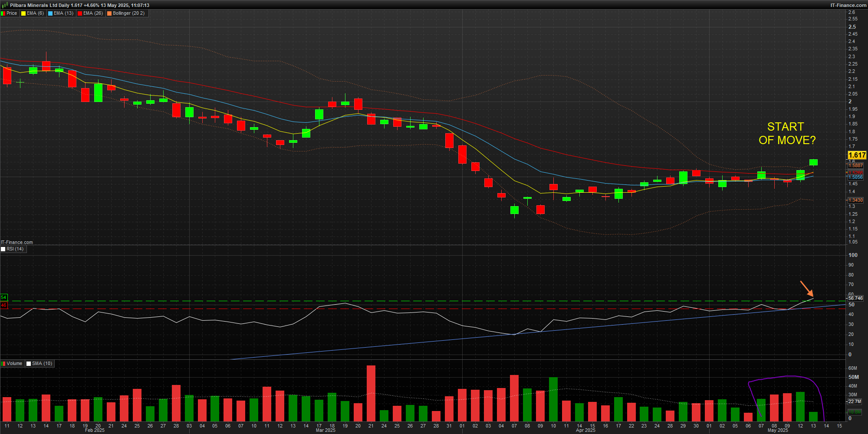The height and width of the screenshot is (434, 868).
Task: Select the orange arrow annotation on RSI
Action: tap(807, 289)
